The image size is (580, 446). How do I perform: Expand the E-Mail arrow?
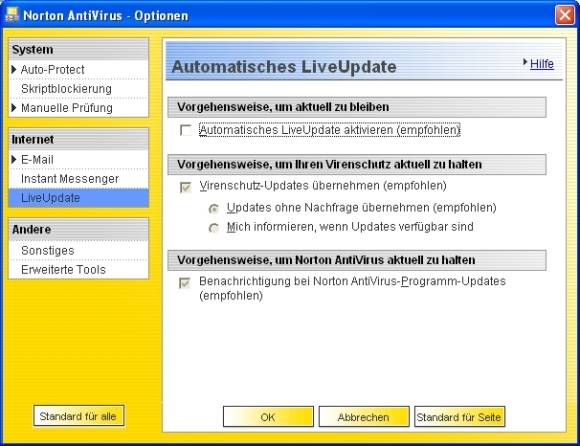tap(14, 159)
